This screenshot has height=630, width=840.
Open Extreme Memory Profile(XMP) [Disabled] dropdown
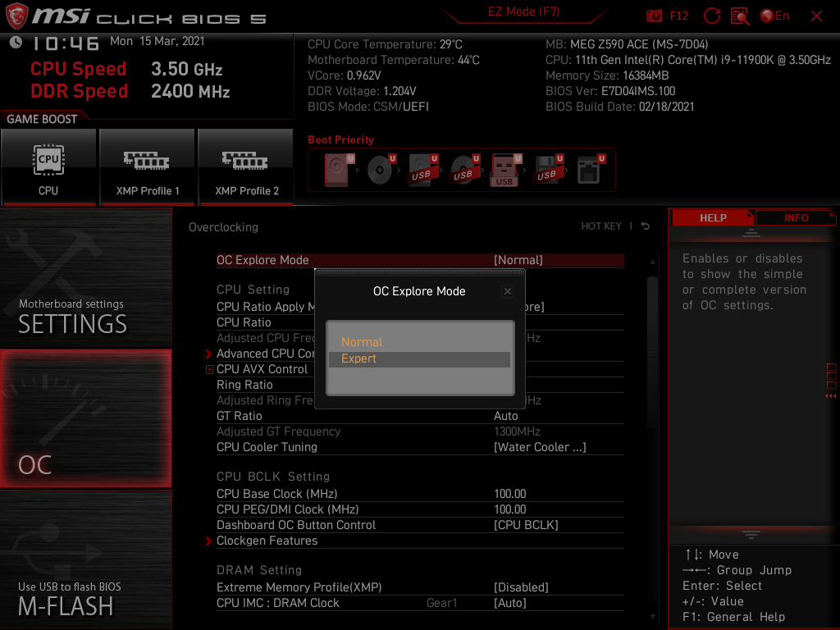coord(521,587)
